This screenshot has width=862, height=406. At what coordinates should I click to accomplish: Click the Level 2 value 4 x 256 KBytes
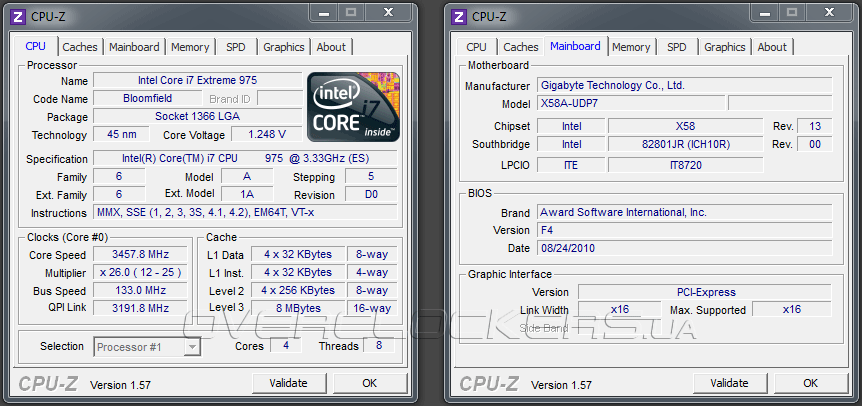coord(298,290)
